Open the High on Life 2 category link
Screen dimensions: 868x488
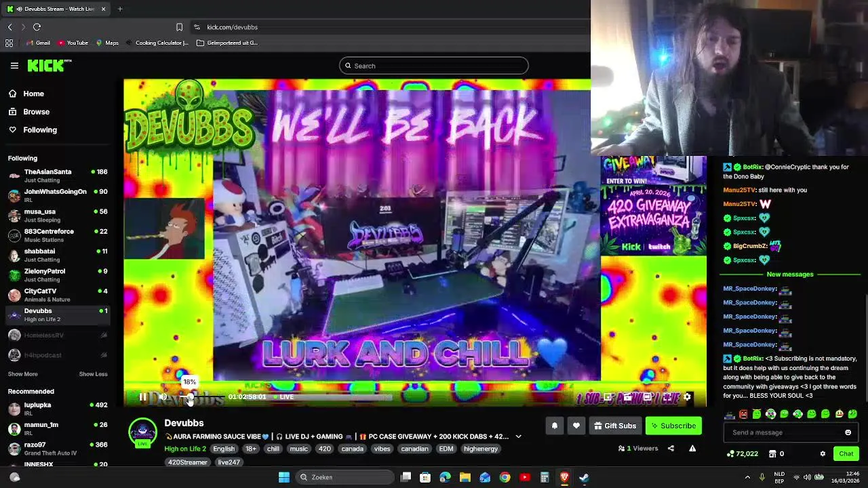point(184,449)
